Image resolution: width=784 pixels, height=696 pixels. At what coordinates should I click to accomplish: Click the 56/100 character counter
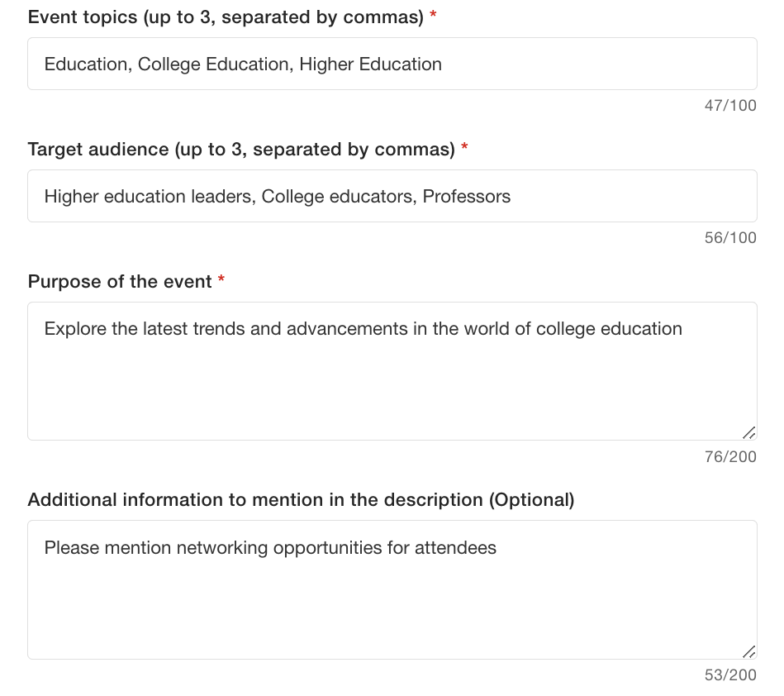(x=730, y=237)
